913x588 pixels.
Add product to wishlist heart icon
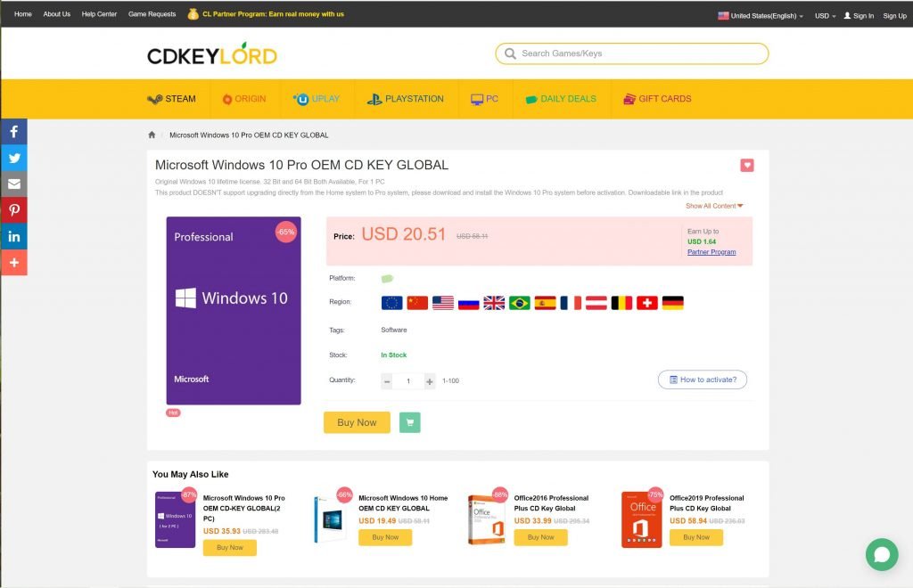(x=747, y=165)
